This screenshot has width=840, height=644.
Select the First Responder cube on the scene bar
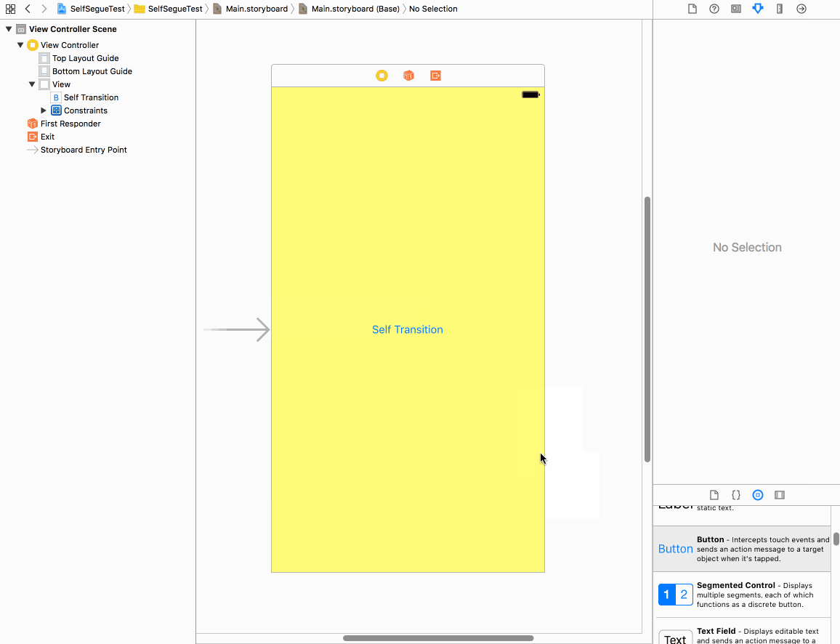tap(408, 75)
